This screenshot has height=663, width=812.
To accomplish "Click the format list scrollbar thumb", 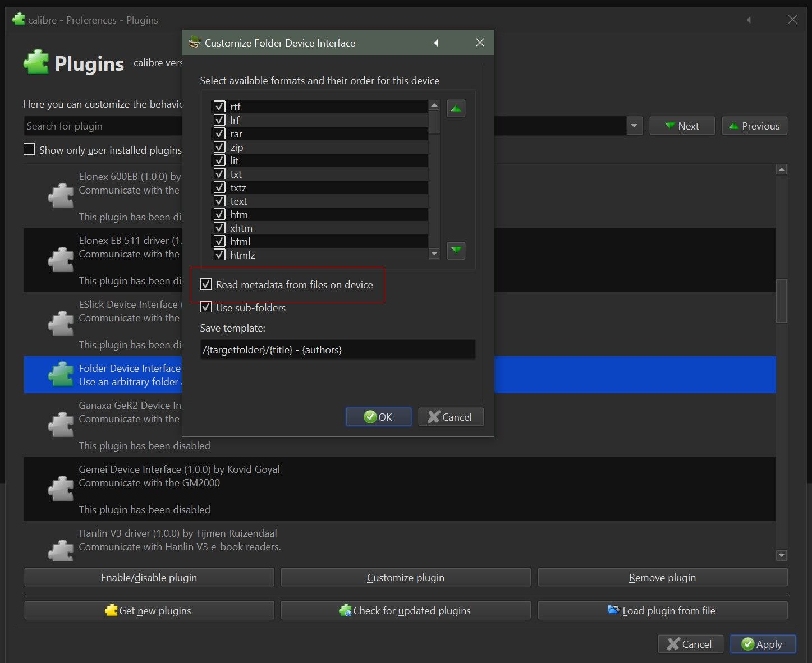I will [434, 122].
